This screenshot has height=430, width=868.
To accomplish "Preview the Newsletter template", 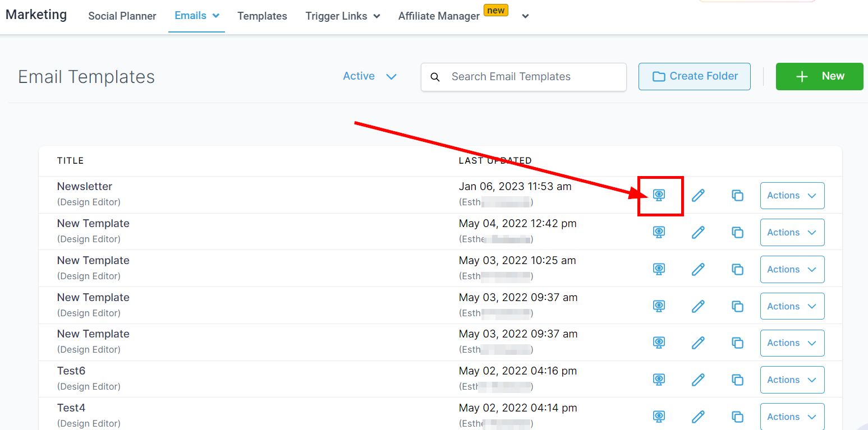I will pos(659,195).
